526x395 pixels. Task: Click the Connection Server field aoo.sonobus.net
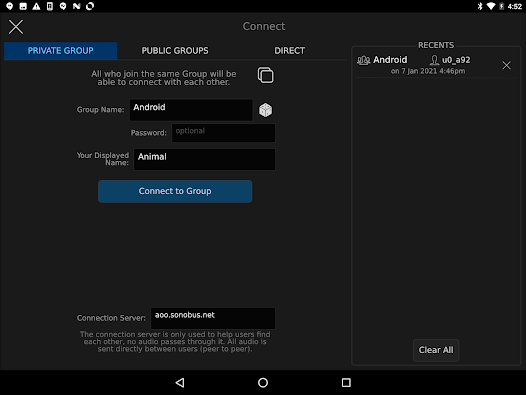tap(213, 318)
